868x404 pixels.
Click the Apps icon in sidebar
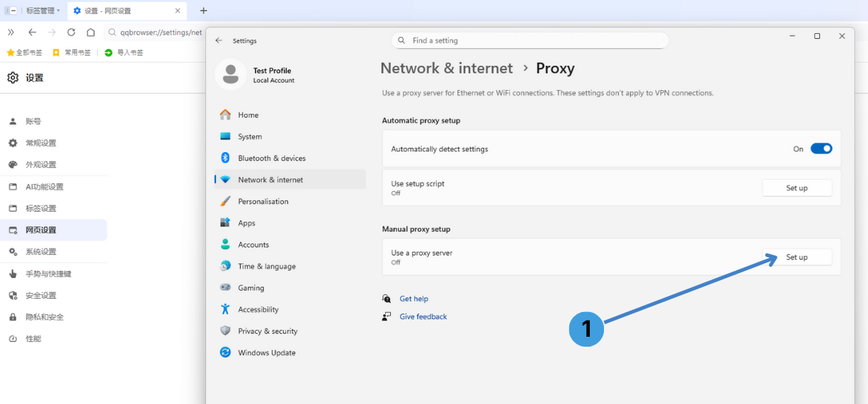pos(225,223)
